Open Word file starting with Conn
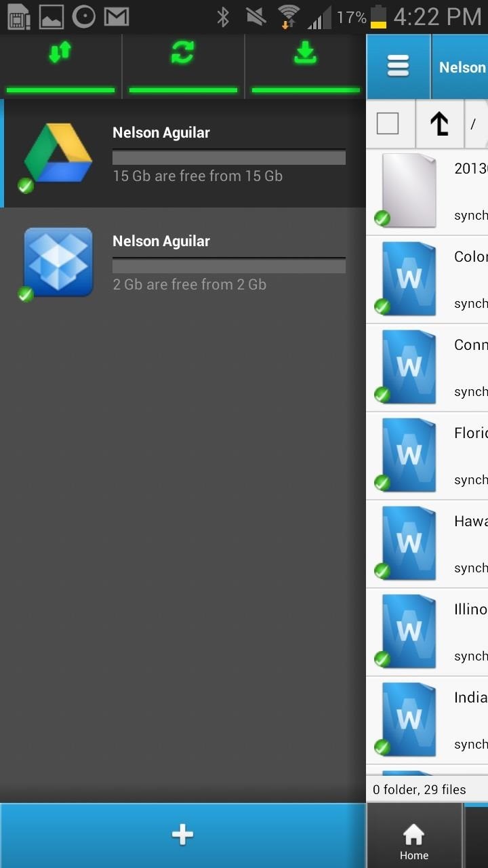This screenshot has height=868, width=488. tap(409, 367)
